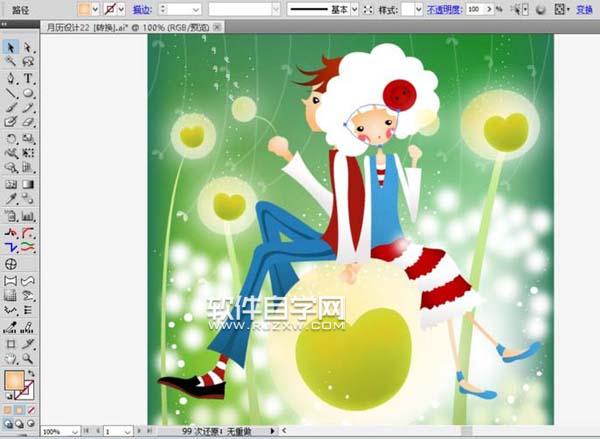Select the green and red wavy lines tool
Image resolution: width=600 pixels, height=439 pixels.
click(x=28, y=248)
